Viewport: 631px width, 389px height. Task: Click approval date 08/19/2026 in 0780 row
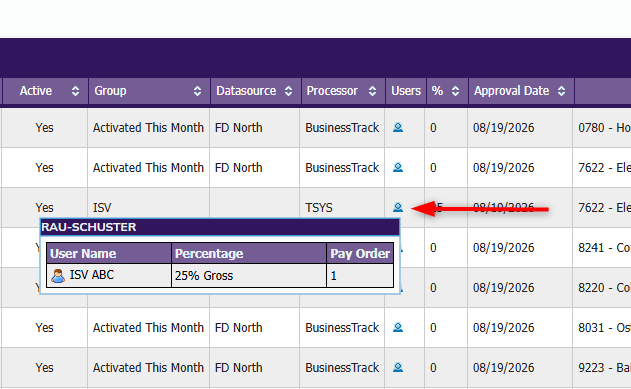click(x=503, y=128)
